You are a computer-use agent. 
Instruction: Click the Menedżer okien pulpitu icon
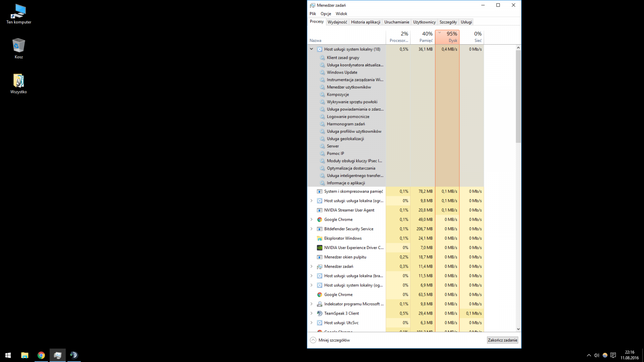(x=320, y=257)
